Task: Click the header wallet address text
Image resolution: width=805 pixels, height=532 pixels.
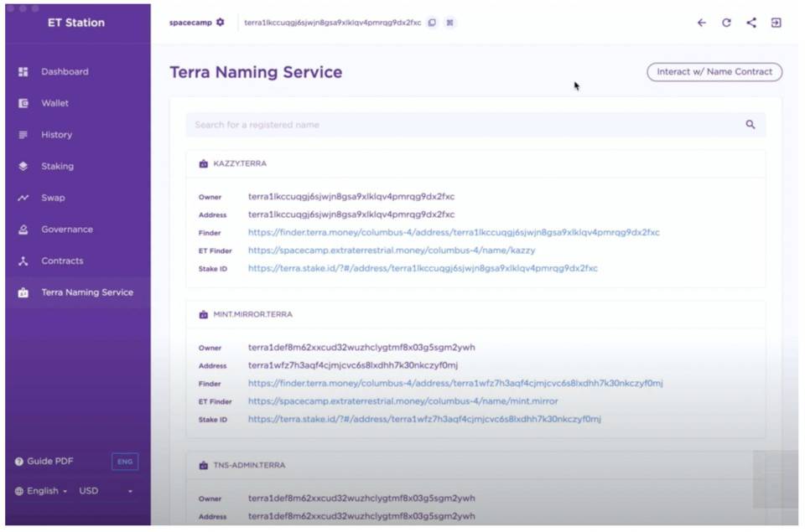Action: (x=333, y=23)
